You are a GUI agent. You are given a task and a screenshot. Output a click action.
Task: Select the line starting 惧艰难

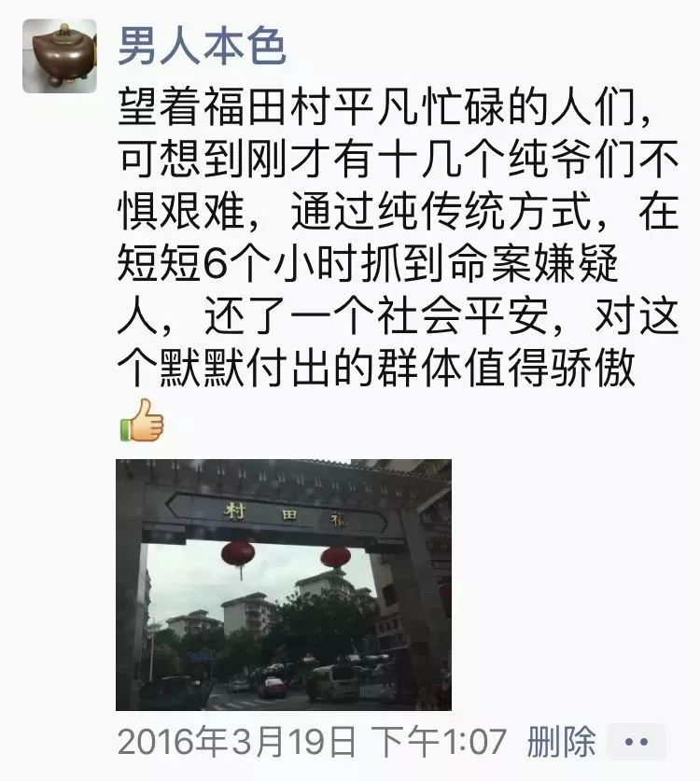tap(399, 212)
